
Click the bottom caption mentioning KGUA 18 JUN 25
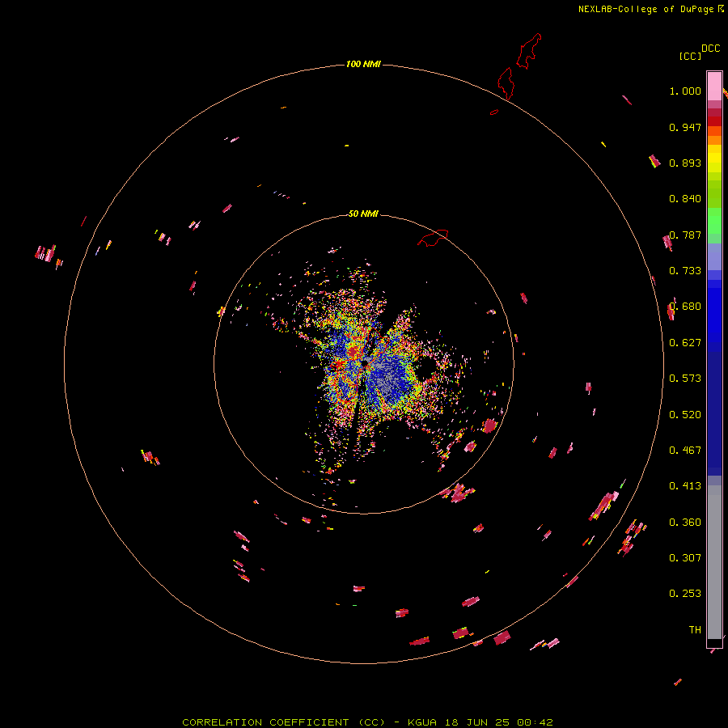click(367, 722)
